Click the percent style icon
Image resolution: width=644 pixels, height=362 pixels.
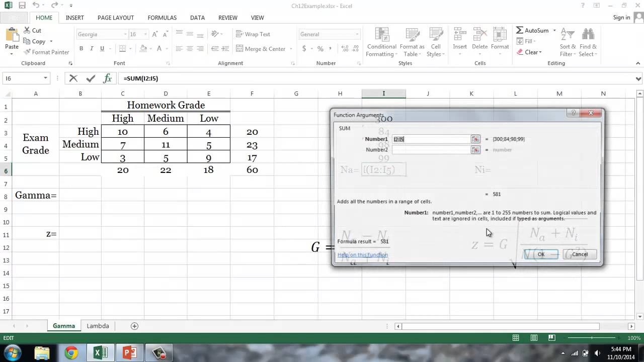[x=320, y=49]
